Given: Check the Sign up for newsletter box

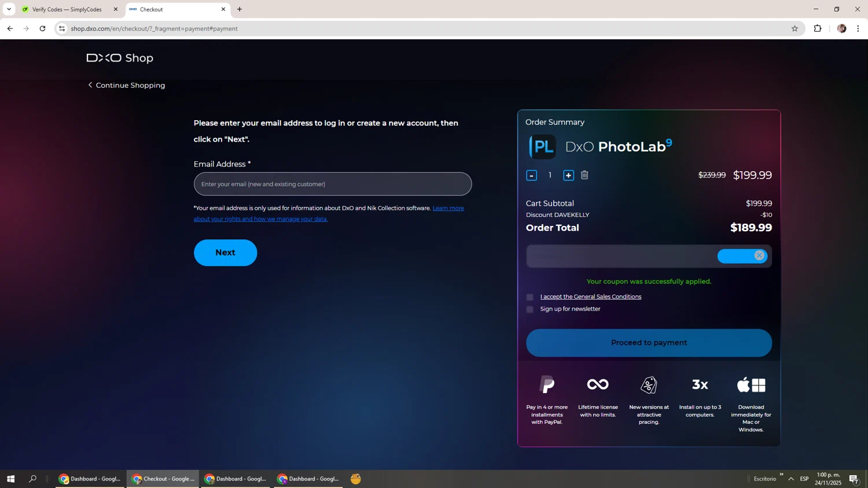Looking at the screenshot, I should coord(529,309).
